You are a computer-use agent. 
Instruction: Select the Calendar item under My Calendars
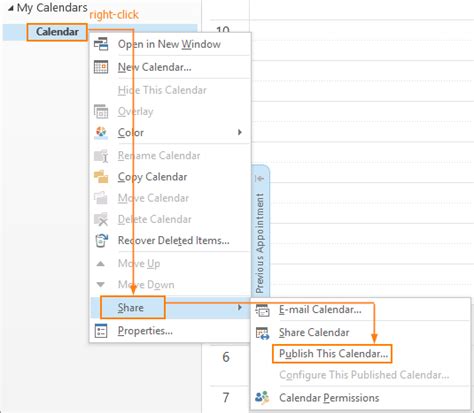[x=57, y=32]
